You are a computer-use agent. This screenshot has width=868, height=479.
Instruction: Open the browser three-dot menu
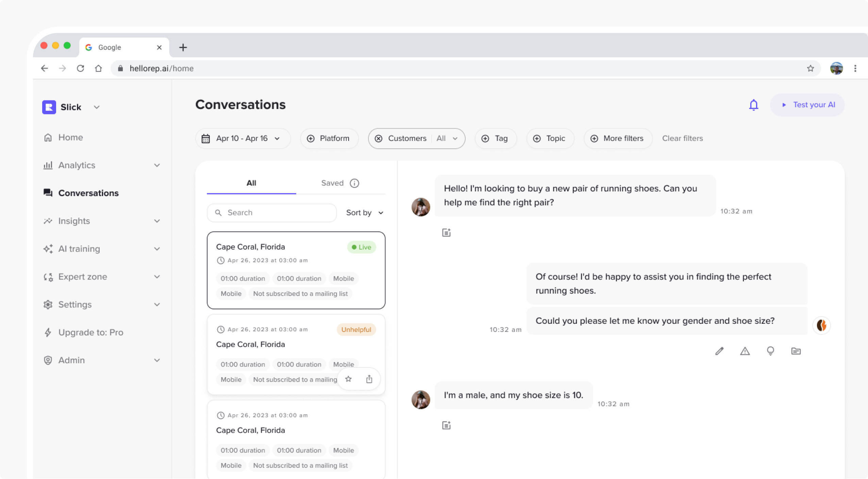click(855, 68)
